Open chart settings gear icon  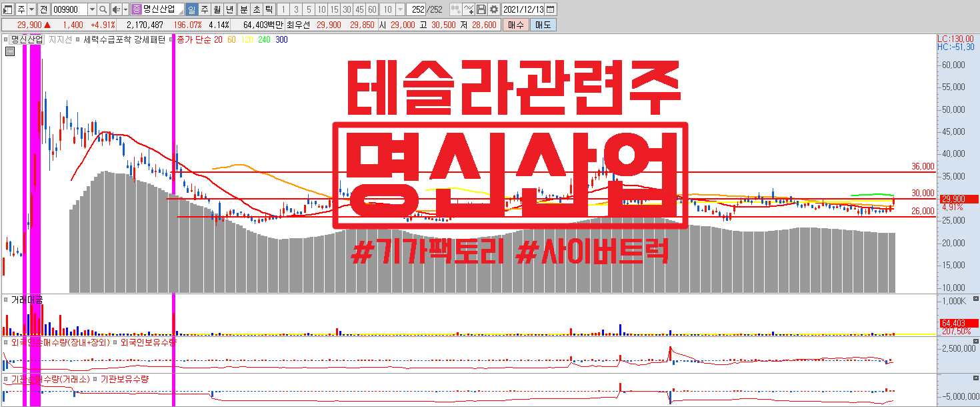click(x=493, y=9)
